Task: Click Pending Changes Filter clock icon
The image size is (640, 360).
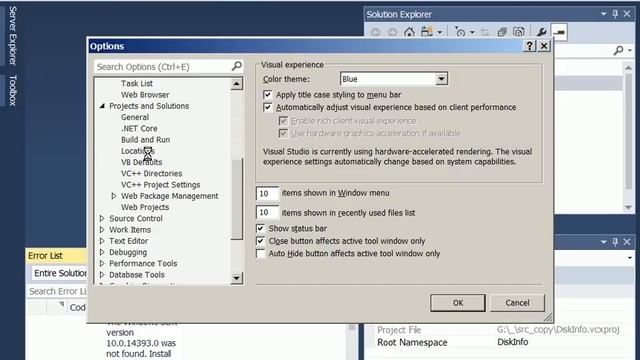Action: (x=460, y=32)
